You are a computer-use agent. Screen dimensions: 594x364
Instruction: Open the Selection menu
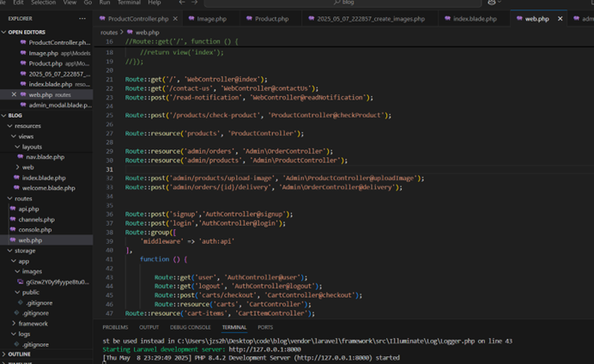(x=43, y=3)
